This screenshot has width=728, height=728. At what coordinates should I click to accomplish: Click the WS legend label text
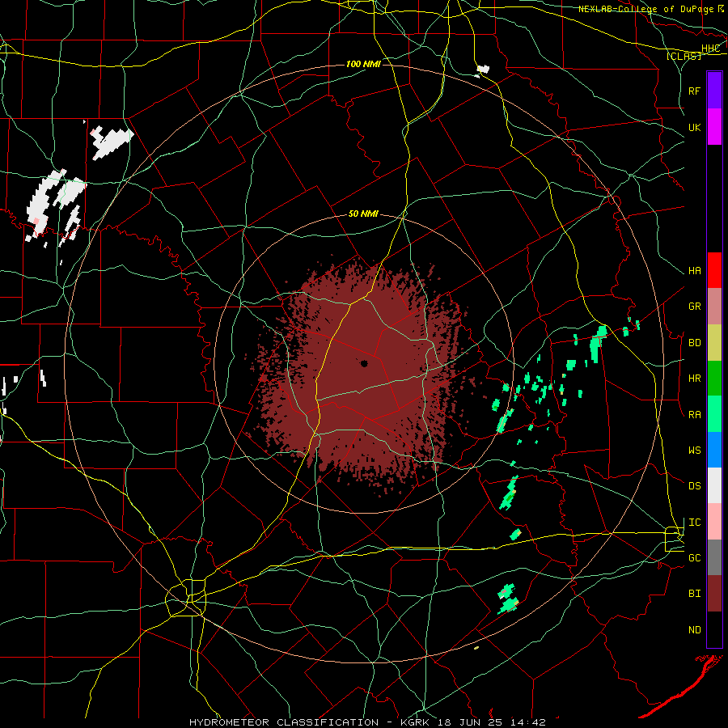(x=694, y=451)
